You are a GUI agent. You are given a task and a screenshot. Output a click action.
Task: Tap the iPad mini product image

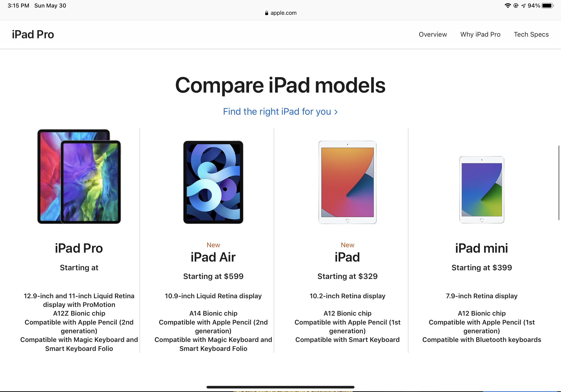[482, 190]
